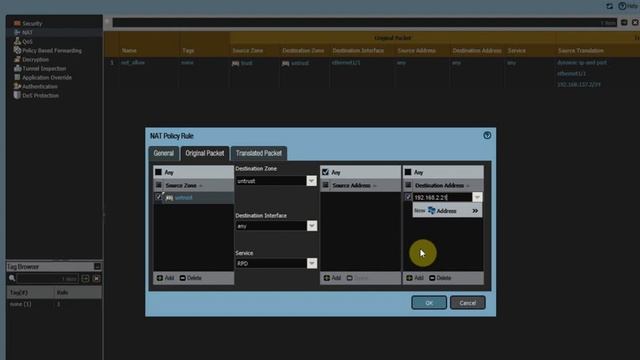This screenshot has width=640, height=360.
Task: Open the QoS policy icon in sidebar
Action: (17, 41)
